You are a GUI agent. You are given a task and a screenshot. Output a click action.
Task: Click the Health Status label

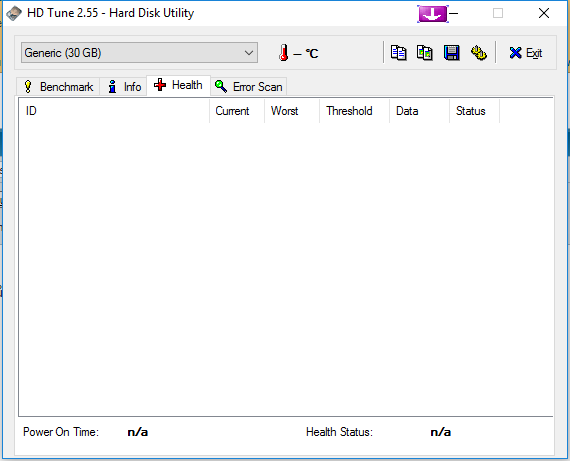click(x=340, y=432)
